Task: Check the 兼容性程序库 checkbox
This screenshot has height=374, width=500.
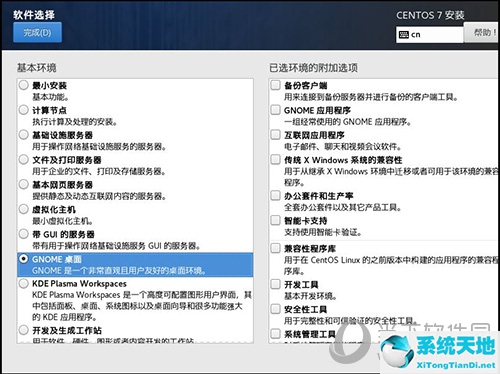Action: (275, 248)
